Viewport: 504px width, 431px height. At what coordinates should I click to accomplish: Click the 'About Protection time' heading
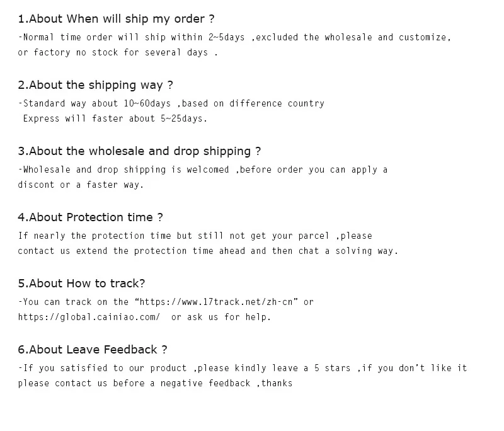(90, 217)
